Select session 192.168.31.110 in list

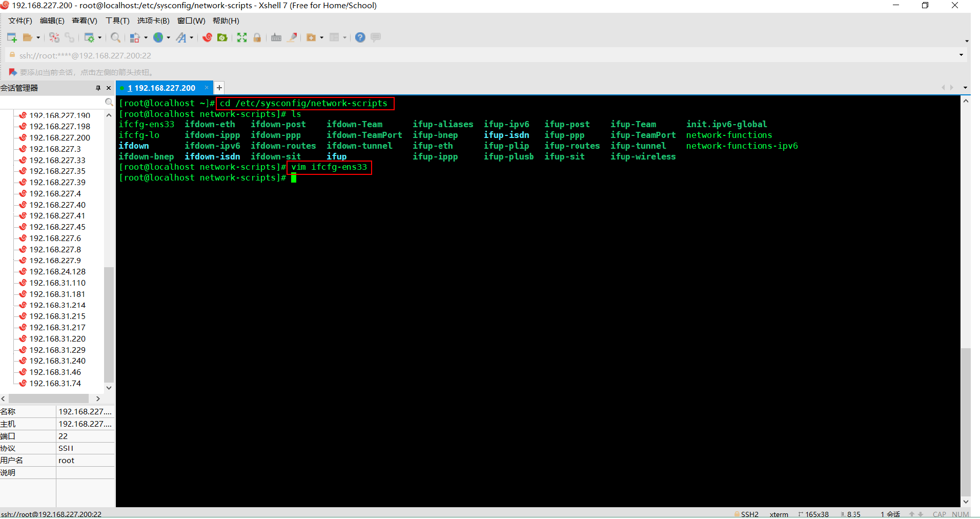[57, 283]
